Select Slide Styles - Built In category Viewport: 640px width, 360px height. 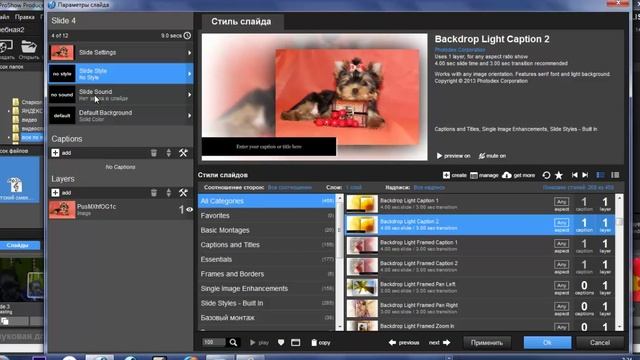click(267, 303)
